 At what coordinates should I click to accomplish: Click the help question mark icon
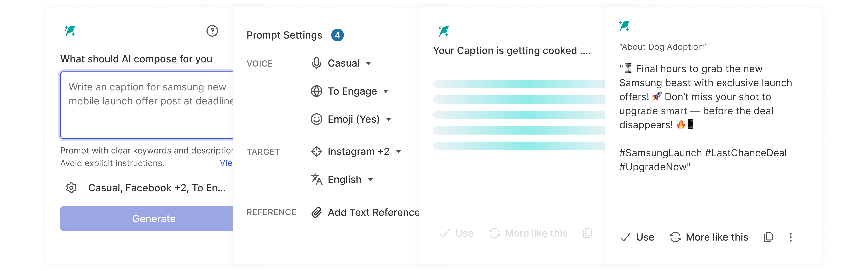(212, 31)
